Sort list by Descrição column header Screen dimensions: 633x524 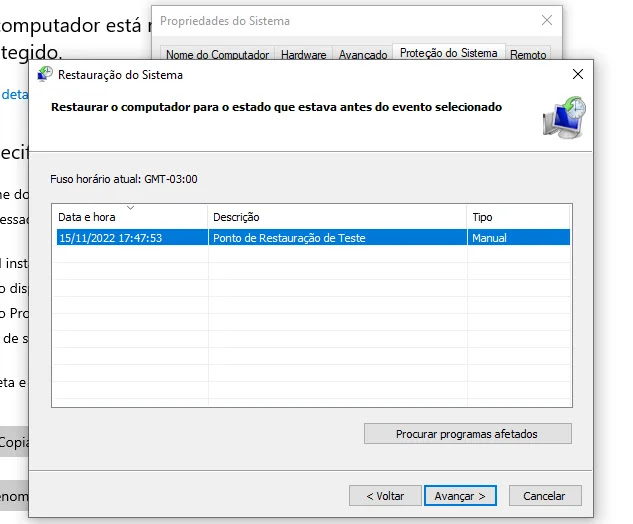coord(337,217)
